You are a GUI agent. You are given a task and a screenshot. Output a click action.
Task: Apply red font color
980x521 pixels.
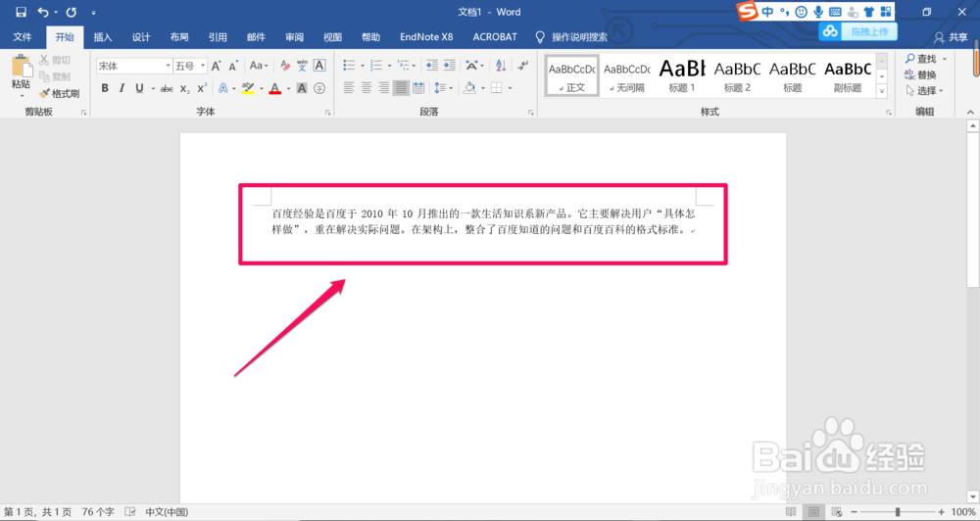[275, 88]
